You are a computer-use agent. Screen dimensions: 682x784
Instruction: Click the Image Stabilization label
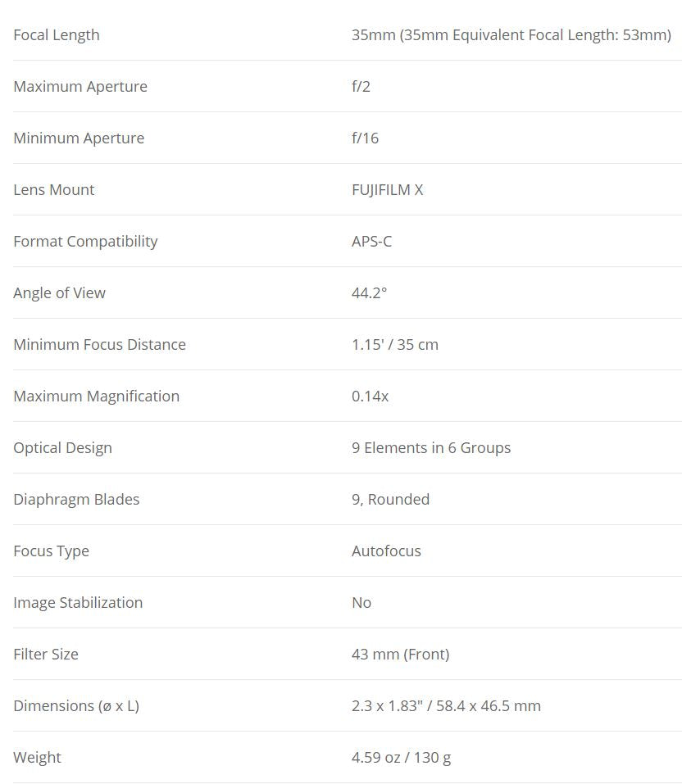click(78, 603)
